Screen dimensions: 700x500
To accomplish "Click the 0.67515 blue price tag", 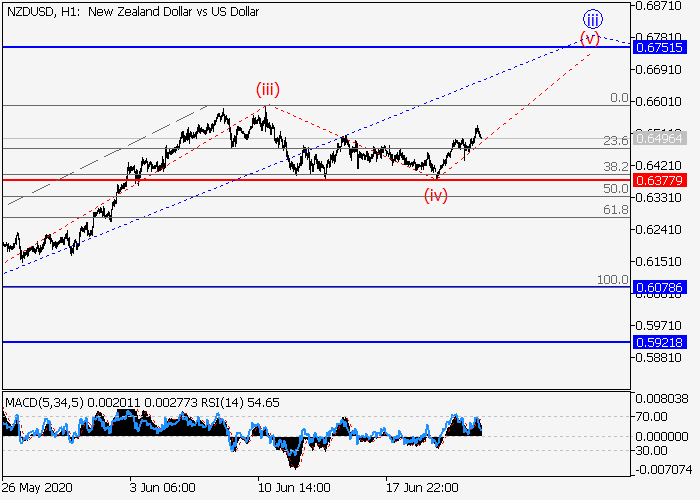I will pyautogui.click(x=660, y=47).
